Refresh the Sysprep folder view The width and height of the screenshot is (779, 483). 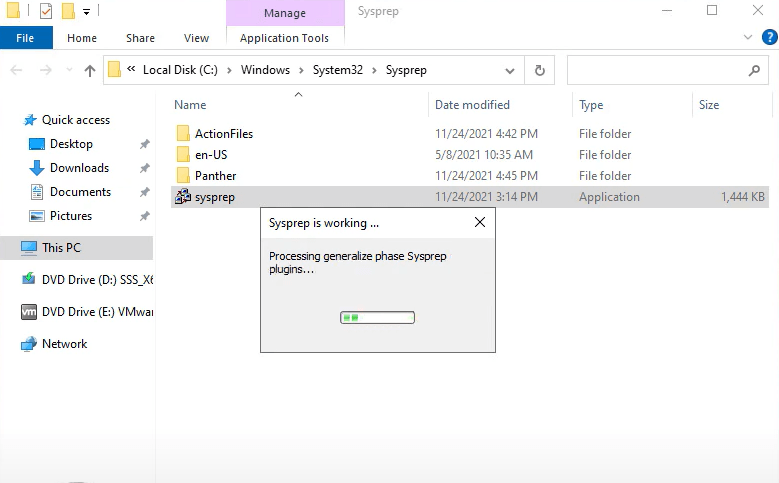540,71
